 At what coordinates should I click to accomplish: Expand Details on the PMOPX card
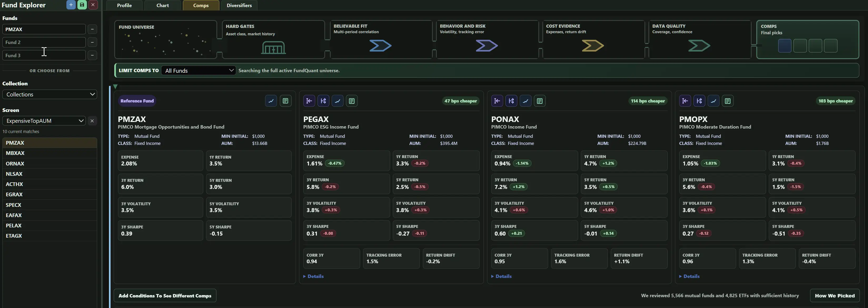[x=690, y=276]
